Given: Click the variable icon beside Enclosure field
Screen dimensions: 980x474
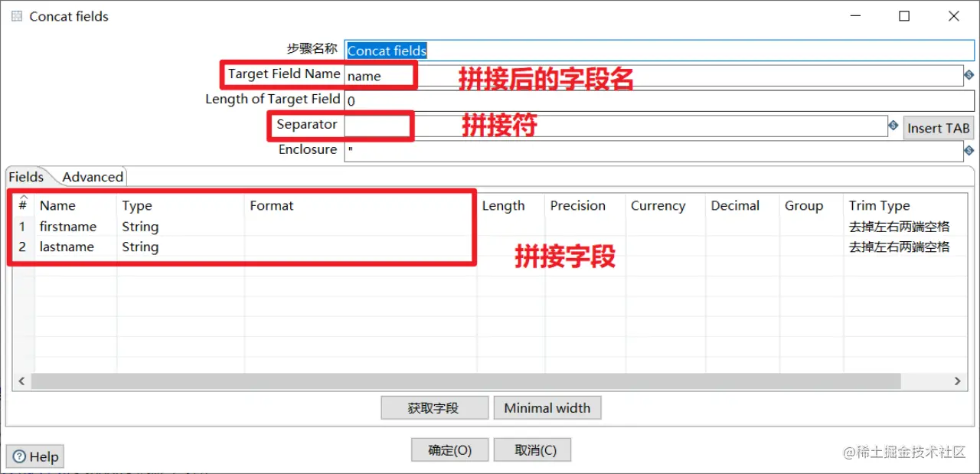Looking at the screenshot, I should point(969,151).
